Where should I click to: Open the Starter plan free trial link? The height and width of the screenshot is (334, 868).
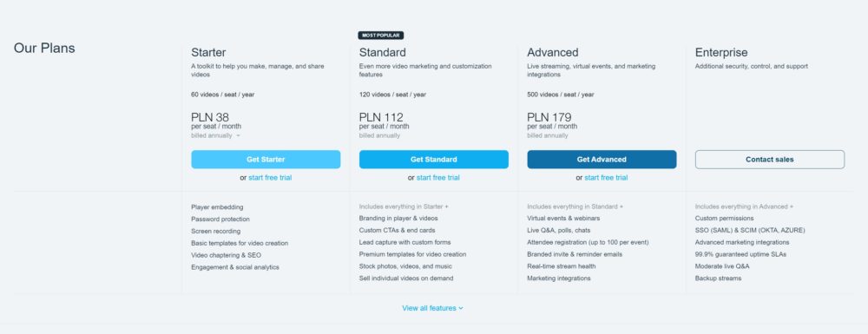click(270, 178)
